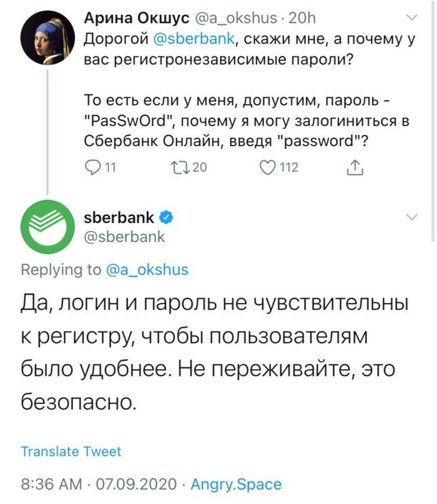The width and height of the screenshot is (437, 504).
Task: Open the options caret on Sberbank's reply
Action: click(411, 215)
